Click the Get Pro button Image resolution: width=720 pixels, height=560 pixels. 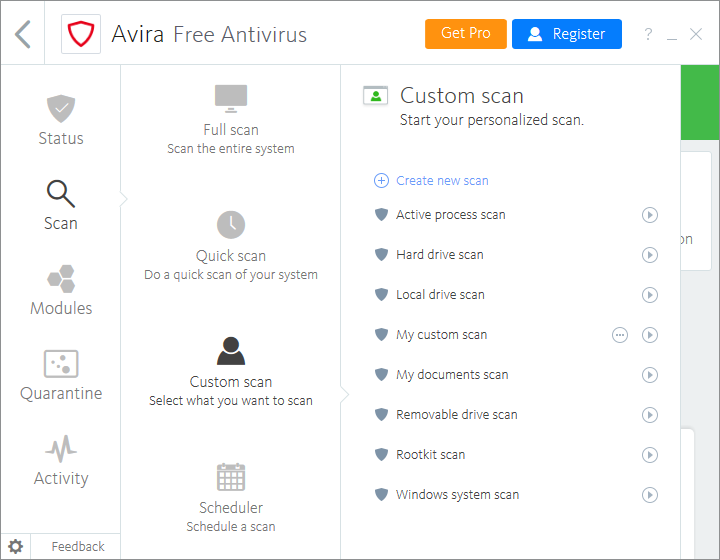pos(466,34)
